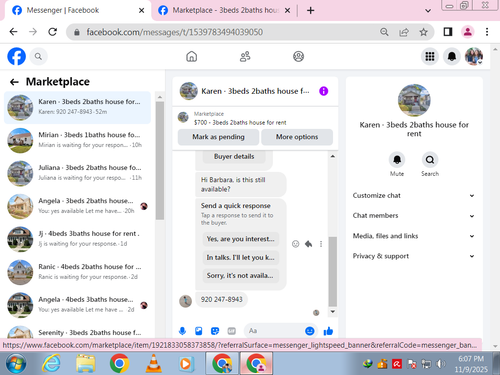This screenshot has height=375, width=500.
Task: Open the tab search dropdown arrow
Action: pos(428,11)
